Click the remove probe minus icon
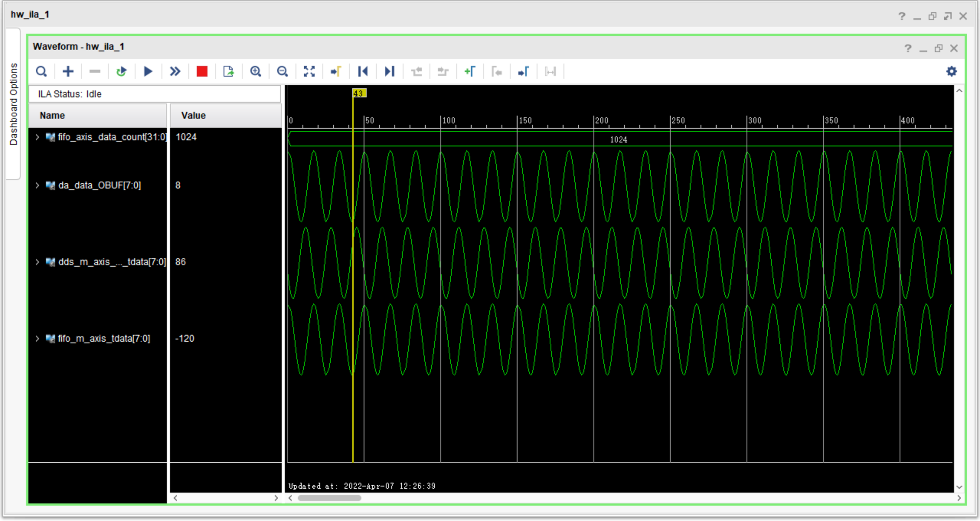 click(x=95, y=72)
